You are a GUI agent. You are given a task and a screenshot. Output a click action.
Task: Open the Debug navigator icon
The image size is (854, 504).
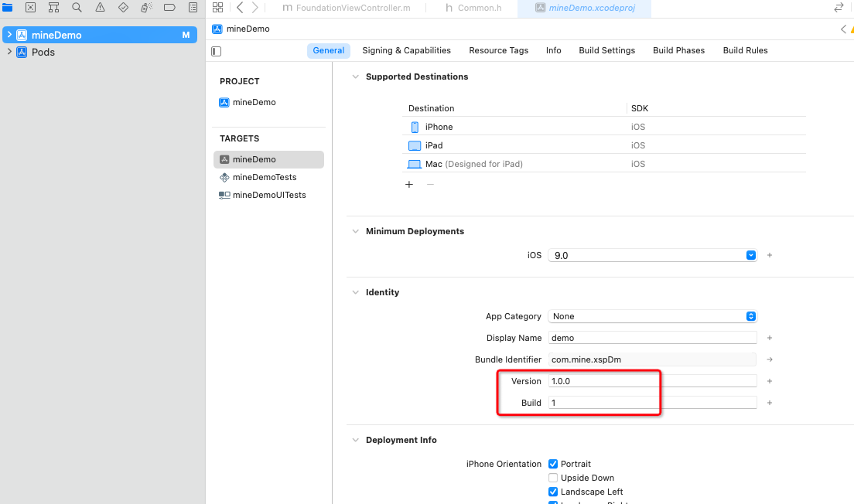(146, 7)
